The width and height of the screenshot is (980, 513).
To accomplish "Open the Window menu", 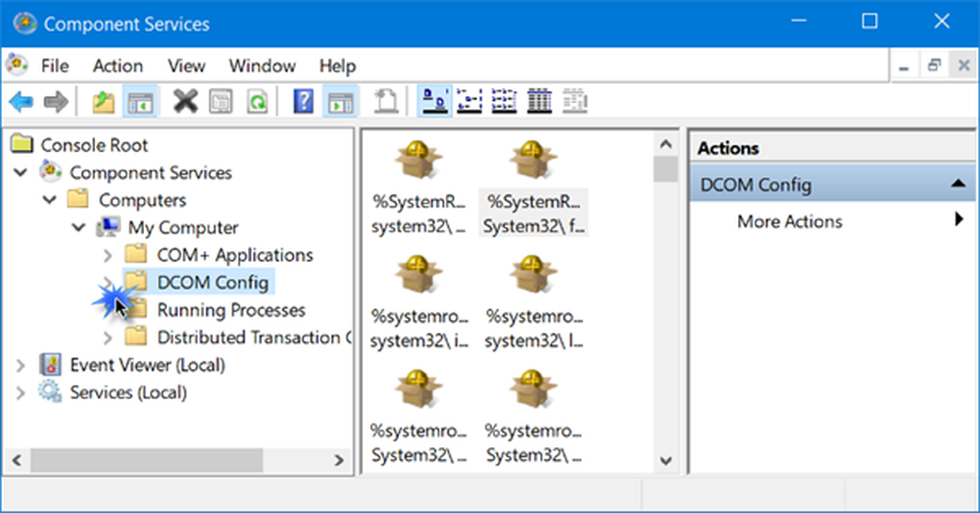I will coord(262,66).
